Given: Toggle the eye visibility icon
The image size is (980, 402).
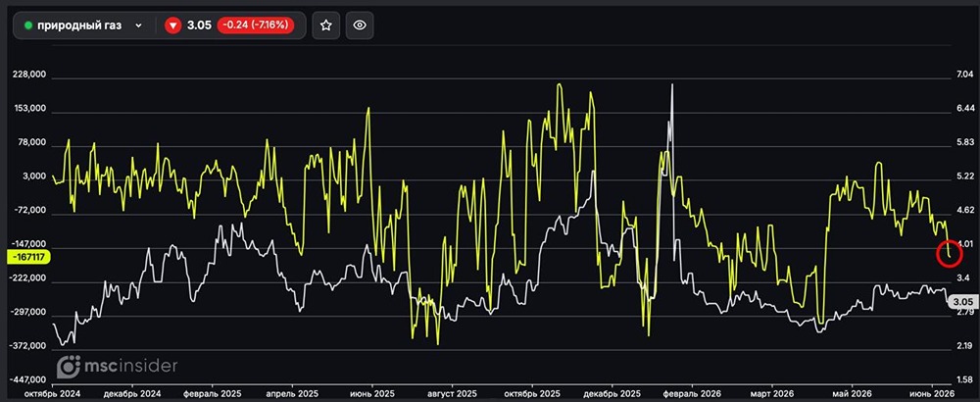Looking at the screenshot, I should pyautogui.click(x=360, y=25).
